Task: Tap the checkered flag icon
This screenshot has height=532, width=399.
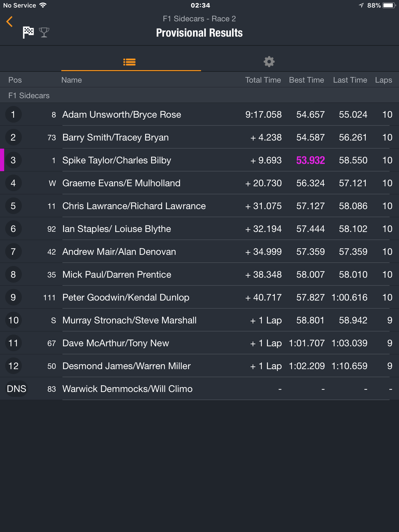Action: [28, 32]
